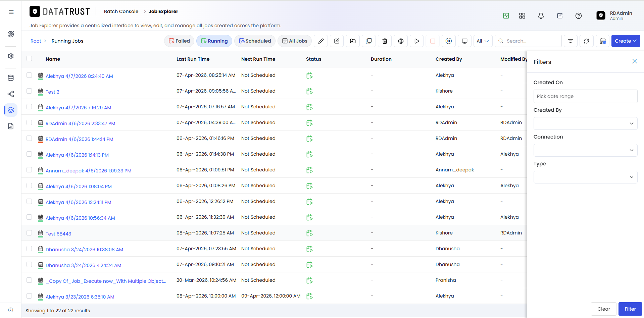The image size is (644, 318).
Task: Open the Test 68443 job link
Action: (x=58, y=234)
